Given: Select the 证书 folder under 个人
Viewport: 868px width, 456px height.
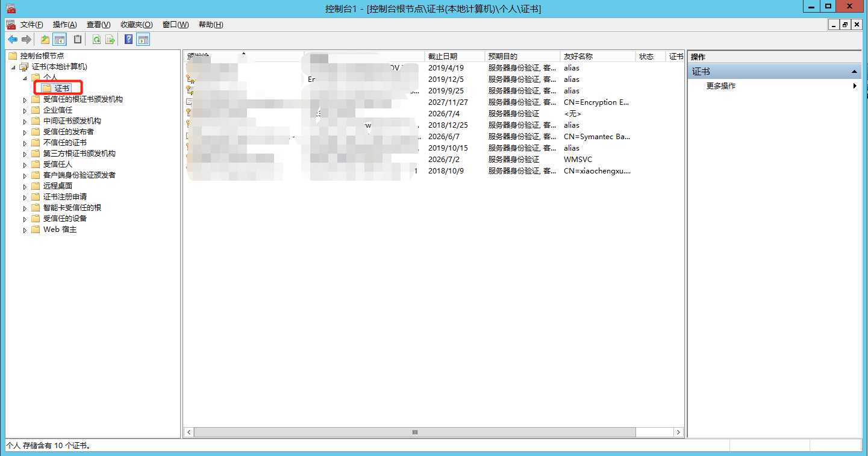Looking at the screenshot, I should pos(62,89).
